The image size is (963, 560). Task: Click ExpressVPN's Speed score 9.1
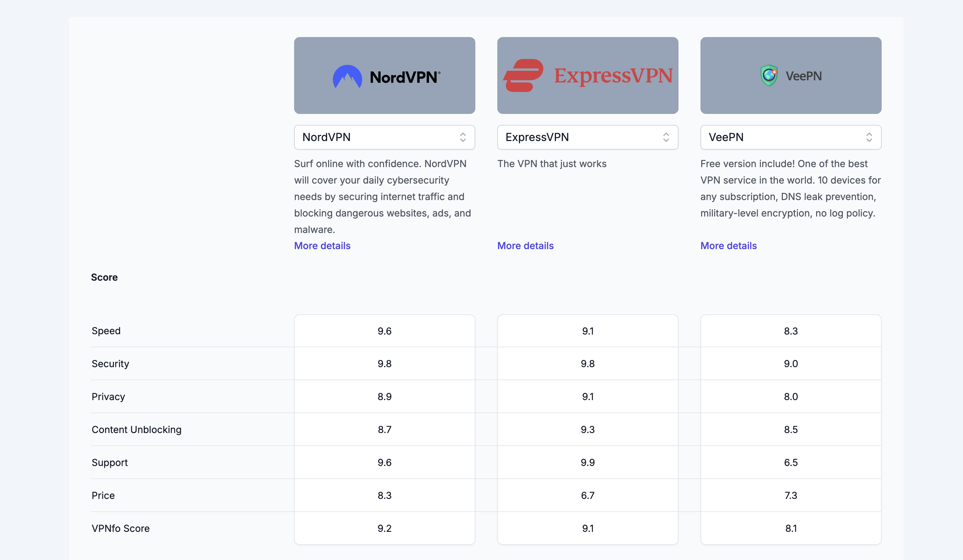pyautogui.click(x=588, y=331)
